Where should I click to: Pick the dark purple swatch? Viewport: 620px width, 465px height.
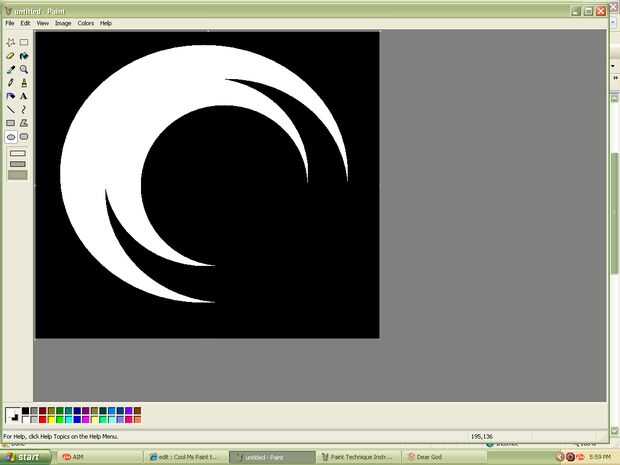[86, 411]
